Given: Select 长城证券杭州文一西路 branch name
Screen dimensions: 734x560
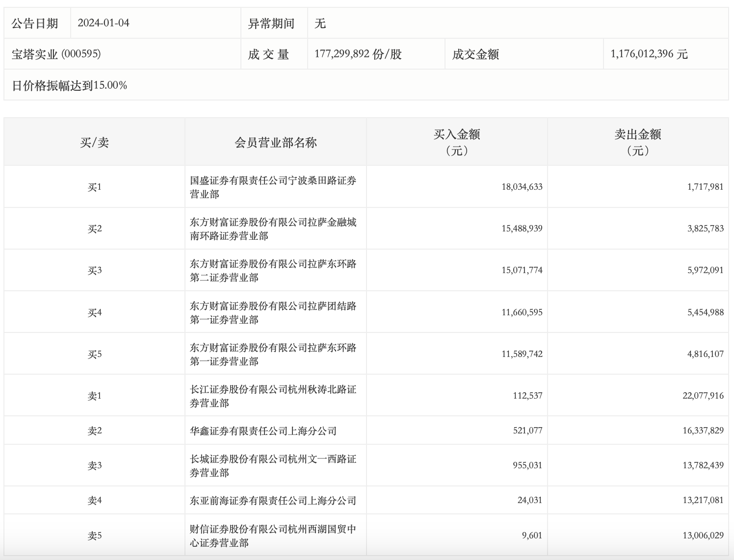Looking at the screenshot, I should point(273,465).
